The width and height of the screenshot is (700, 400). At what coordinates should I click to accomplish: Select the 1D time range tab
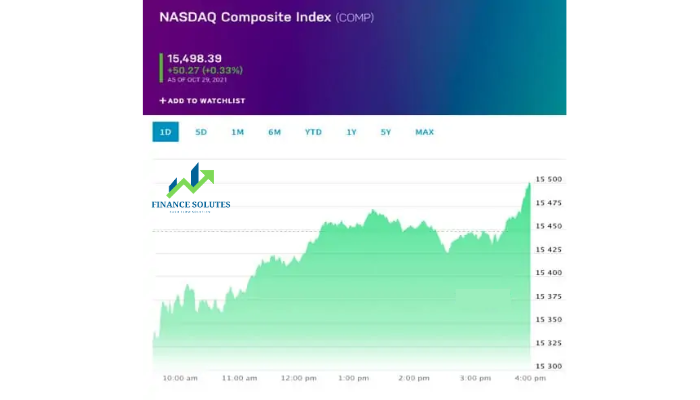pos(166,132)
